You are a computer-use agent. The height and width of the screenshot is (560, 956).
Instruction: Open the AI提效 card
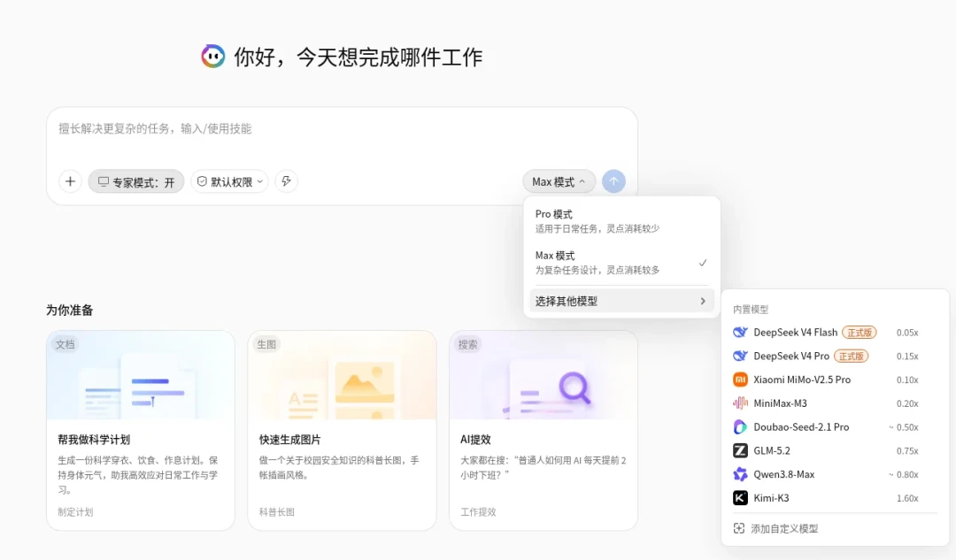[544, 430]
